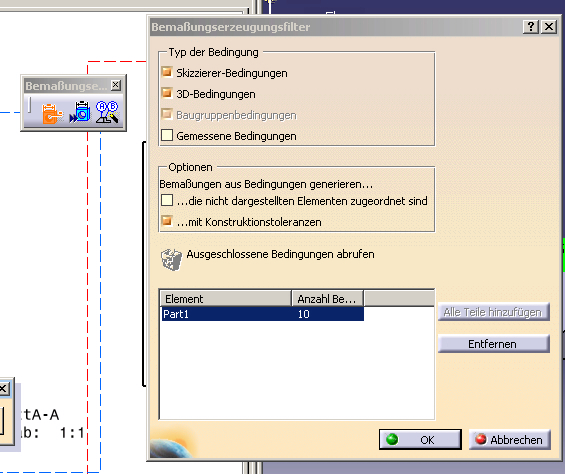
Task: Confirm with the OK button
Action: tap(420, 439)
